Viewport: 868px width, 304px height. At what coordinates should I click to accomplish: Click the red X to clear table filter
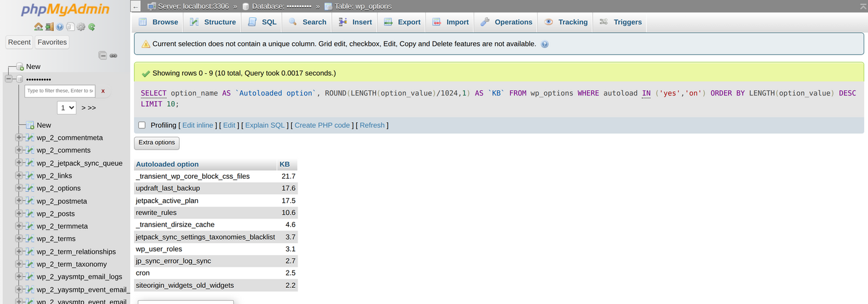103,91
